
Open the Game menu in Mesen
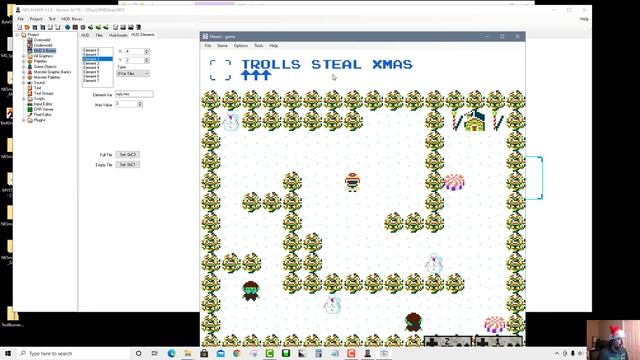[x=222, y=46]
